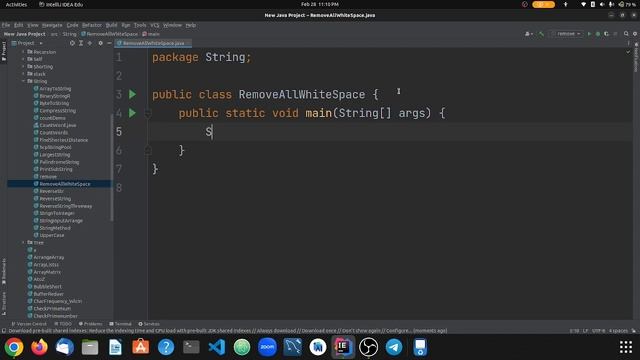This screenshot has height=360, width=640.
Task: Expand the self folder
Action: coord(23,59)
